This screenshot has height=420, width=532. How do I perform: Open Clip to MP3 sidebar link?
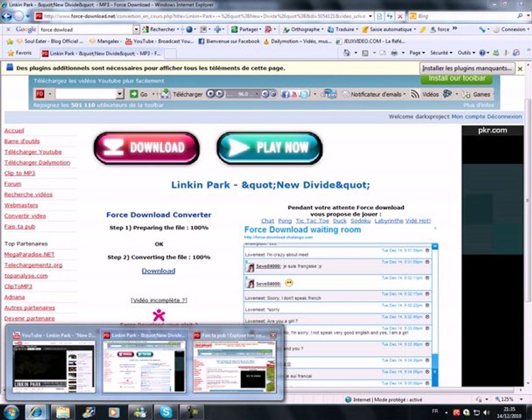(20, 173)
